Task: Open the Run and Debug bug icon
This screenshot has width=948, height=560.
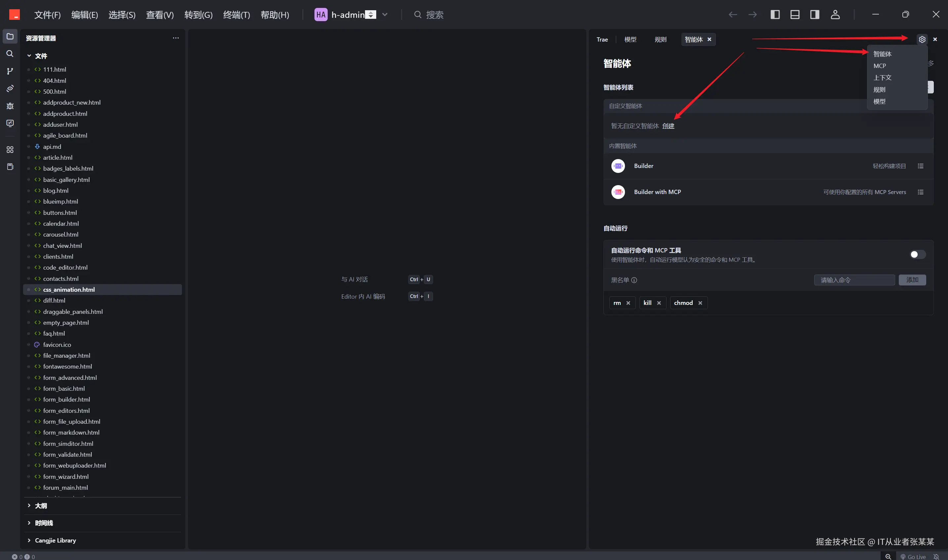Action: 10,106
